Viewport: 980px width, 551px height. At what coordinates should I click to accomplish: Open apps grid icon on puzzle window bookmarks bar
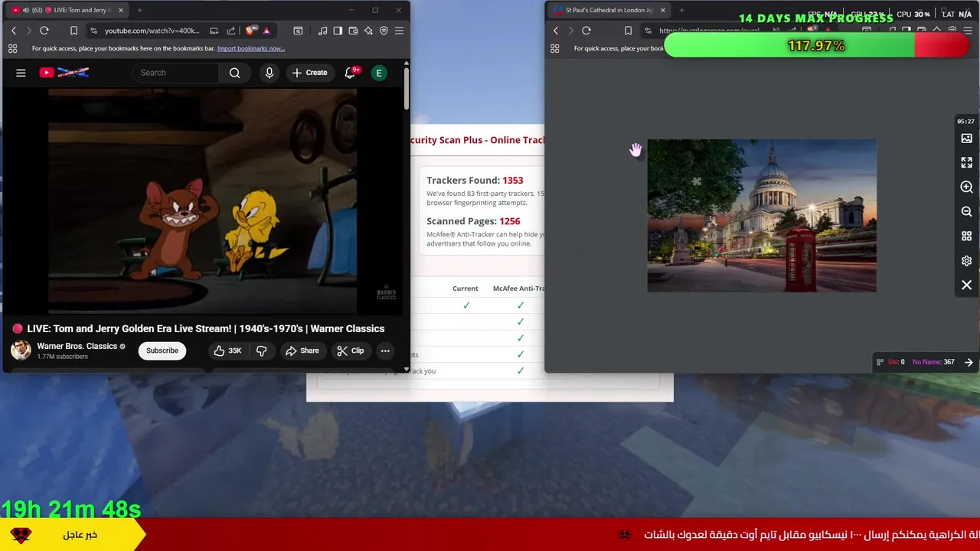pyautogui.click(x=554, y=48)
